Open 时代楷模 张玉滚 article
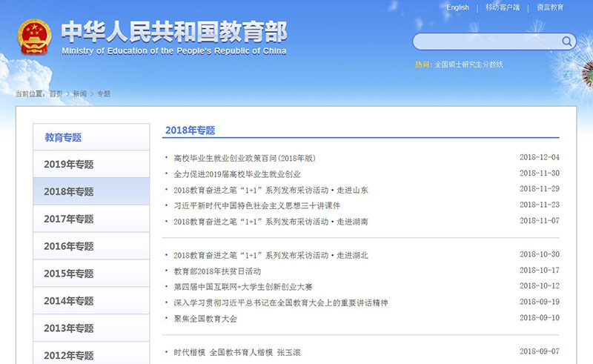 237,352
